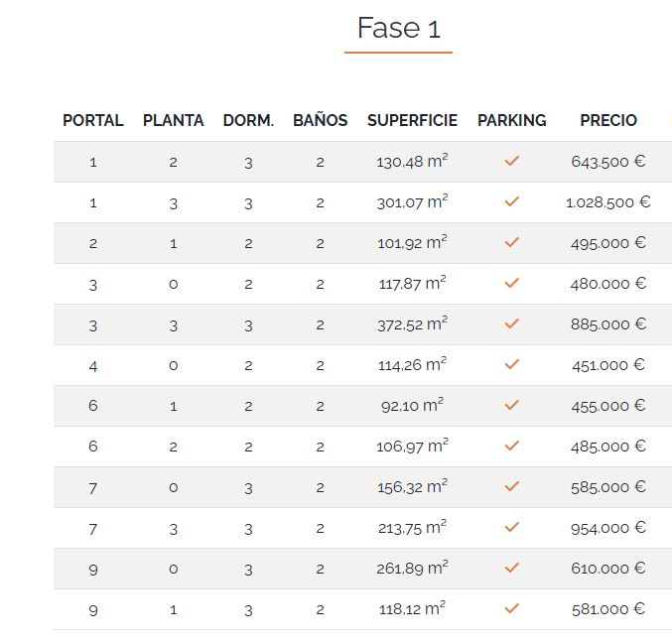Click parking checkmark for the 643.500 € apartment

512,161
